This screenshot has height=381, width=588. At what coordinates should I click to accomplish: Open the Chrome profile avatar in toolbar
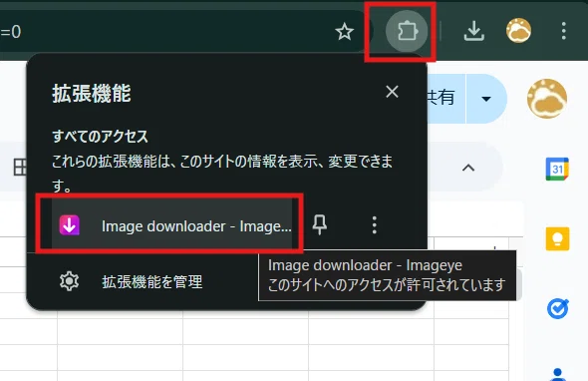pyautogui.click(x=518, y=30)
